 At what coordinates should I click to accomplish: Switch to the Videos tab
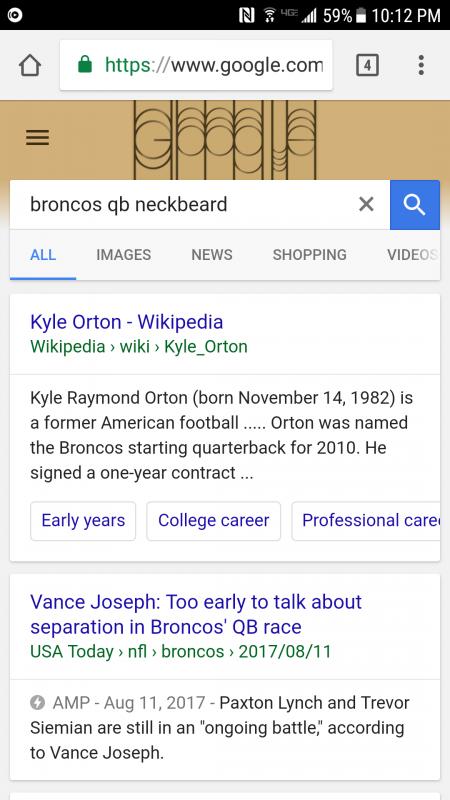pos(413,255)
